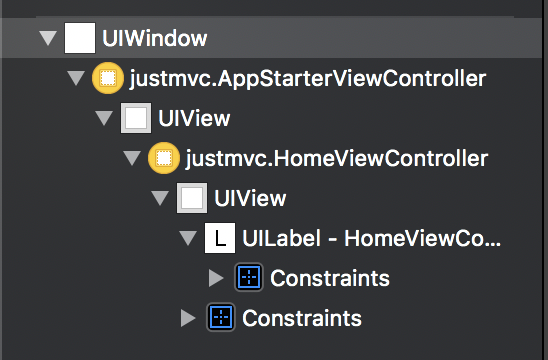Expand the lower Constraints group
The width and height of the screenshot is (548, 360).
pos(188,318)
